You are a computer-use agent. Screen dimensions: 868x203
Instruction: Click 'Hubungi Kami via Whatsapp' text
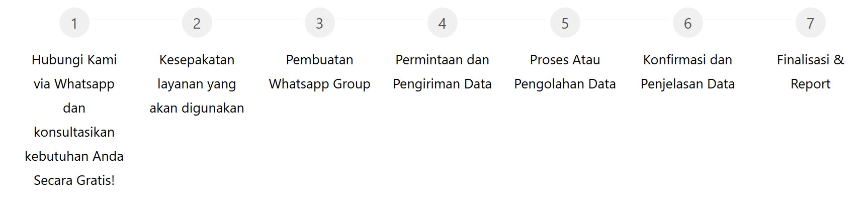[74, 72]
